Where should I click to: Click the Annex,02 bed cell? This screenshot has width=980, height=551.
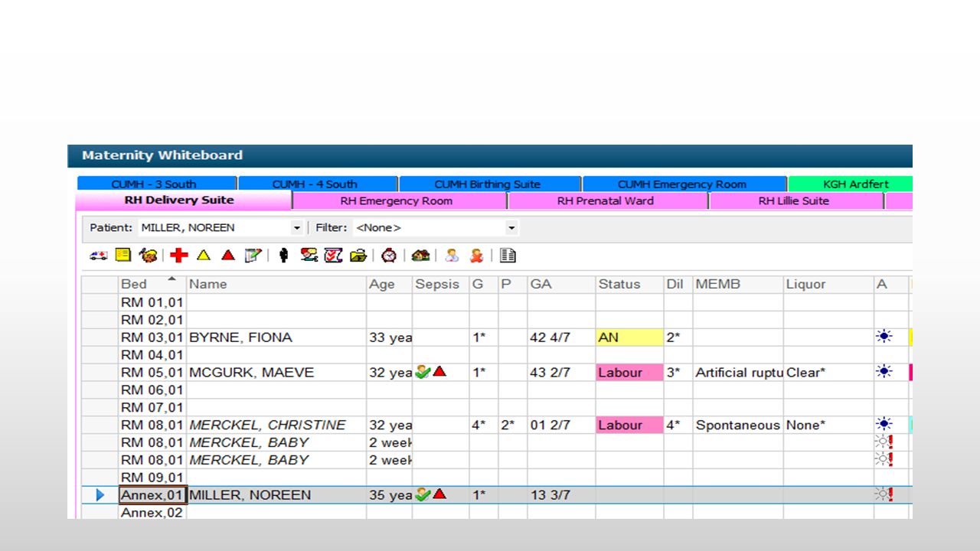[152, 512]
